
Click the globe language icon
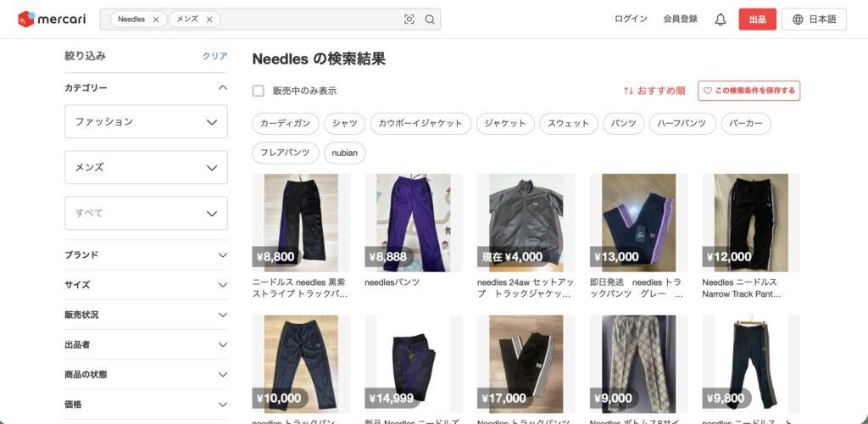[x=798, y=20]
